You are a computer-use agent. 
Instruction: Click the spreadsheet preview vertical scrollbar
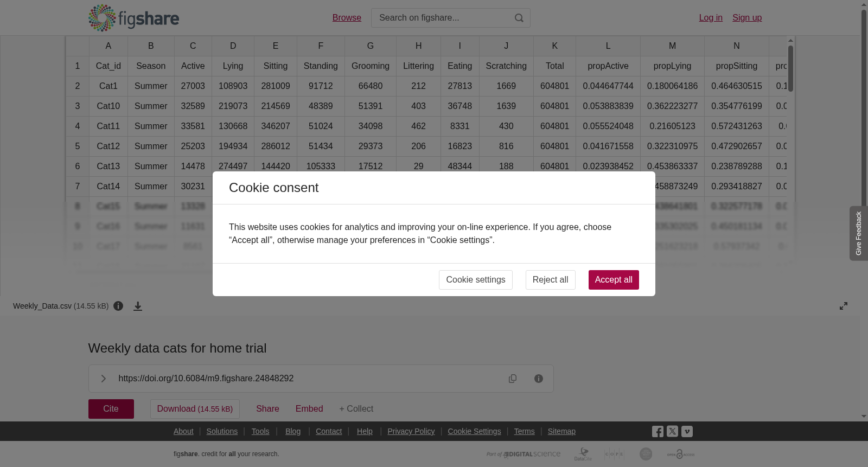(791, 68)
